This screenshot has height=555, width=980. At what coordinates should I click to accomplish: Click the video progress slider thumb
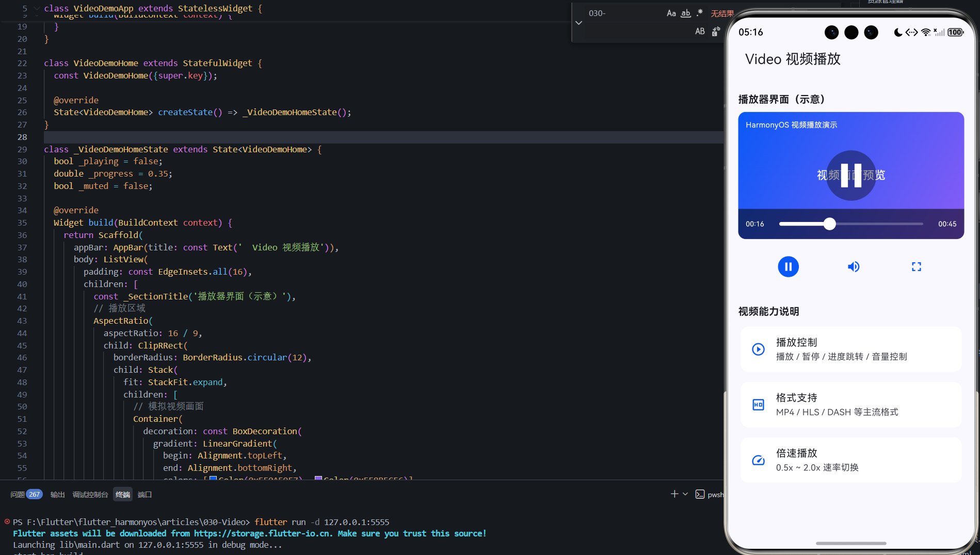(x=829, y=224)
